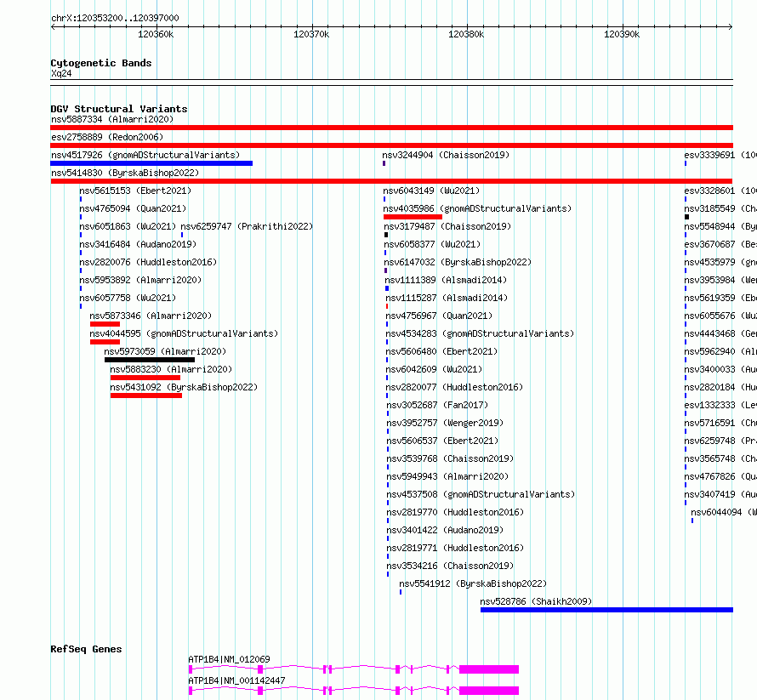This screenshot has width=757, height=700.
Task: Open nsv3052687 (Fan2017) variant
Action: click(x=438, y=405)
